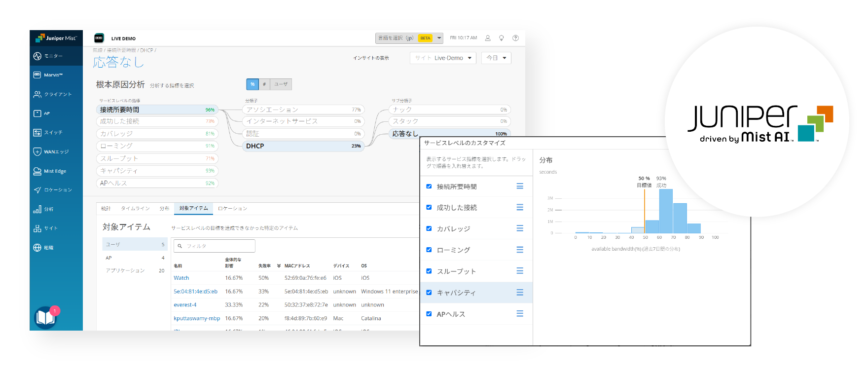
Task: Click the drag handle for スループット
Action: coord(520,271)
